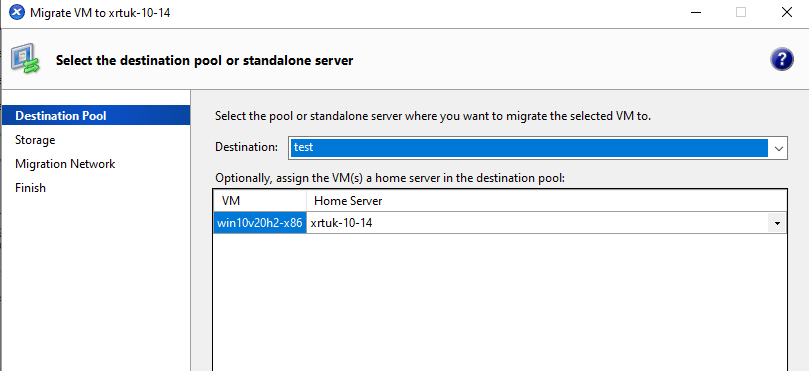Click the VM column header
The width and height of the screenshot is (809, 371).
coord(260,201)
